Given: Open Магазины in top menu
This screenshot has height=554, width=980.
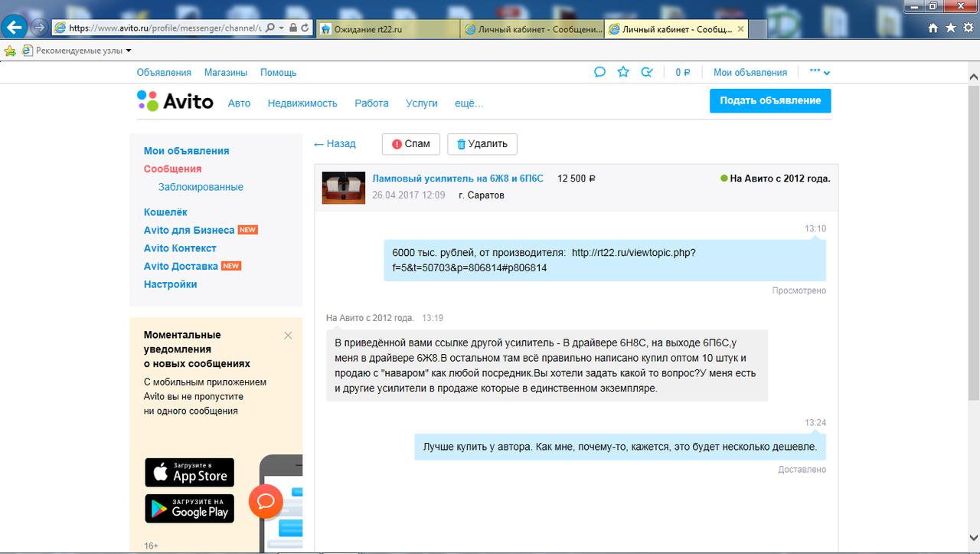Looking at the screenshot, I should click(x=226, y=72).
